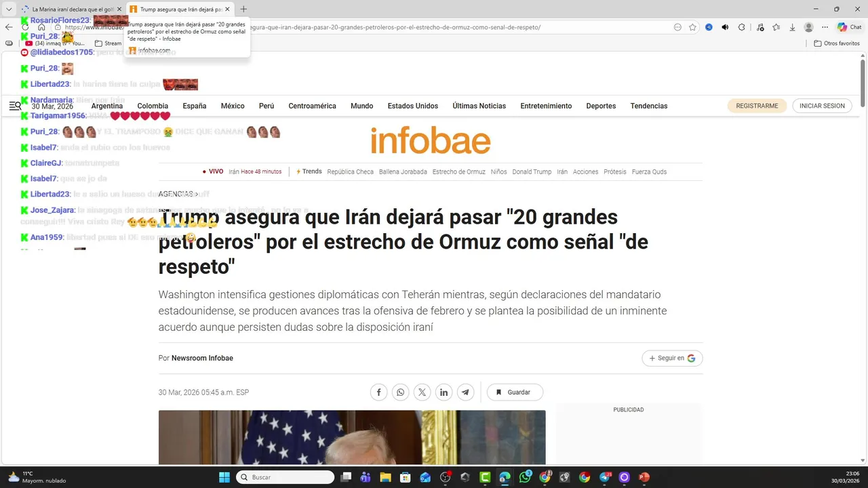The height and width of the screenshot is (488, 868).
Task: Click Seguir en Google button
Action: coord(672,358)
